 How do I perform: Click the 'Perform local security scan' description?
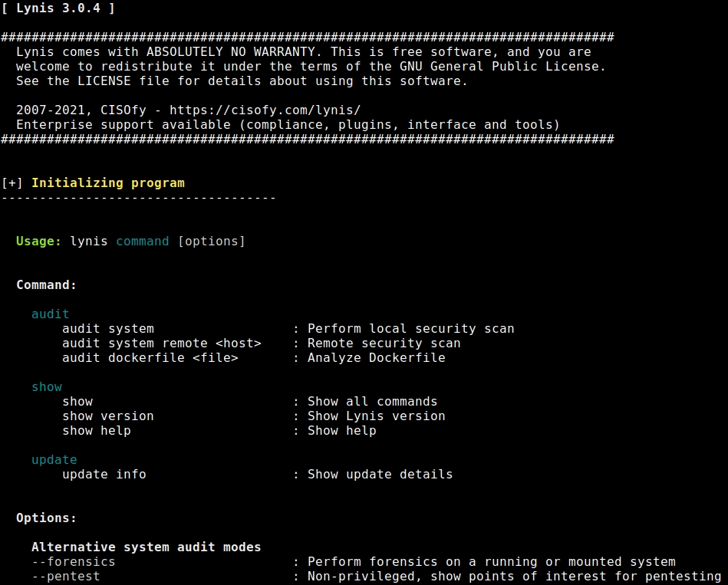(x=410, y=329)
